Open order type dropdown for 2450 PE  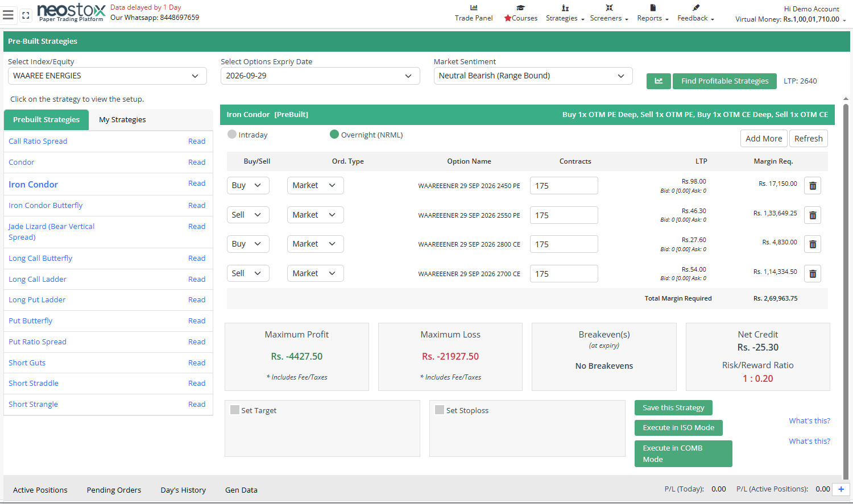point(316,185)
